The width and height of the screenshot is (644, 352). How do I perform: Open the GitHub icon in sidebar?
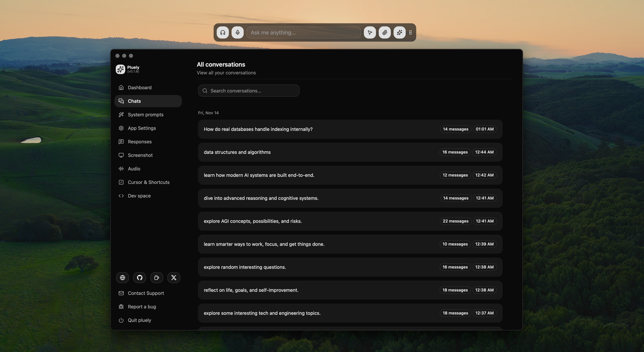click(x=139, y=278)
